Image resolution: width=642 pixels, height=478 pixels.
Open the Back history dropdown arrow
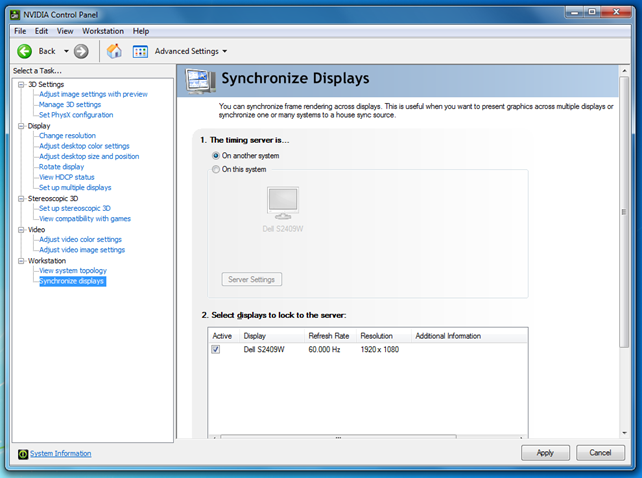point(66,51)
